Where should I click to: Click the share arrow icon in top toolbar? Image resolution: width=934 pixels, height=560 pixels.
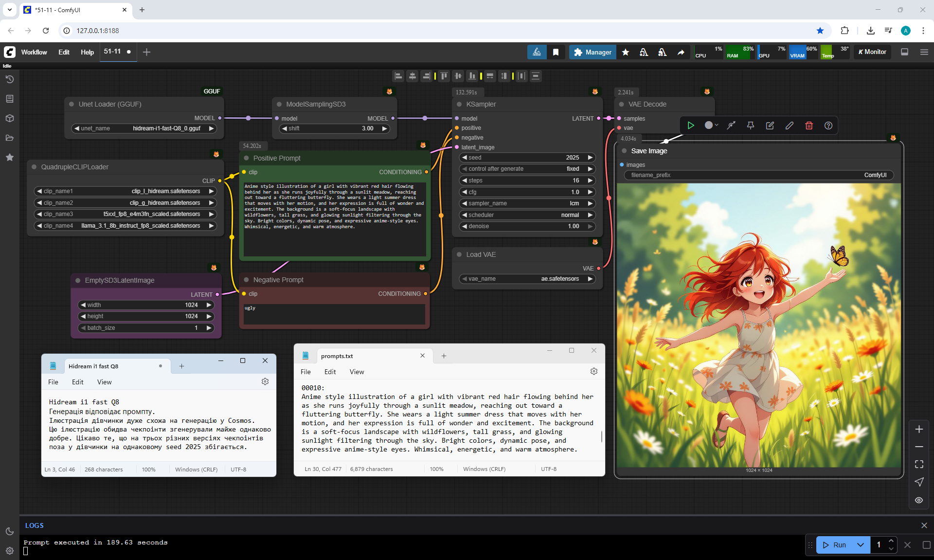(681, 52)
